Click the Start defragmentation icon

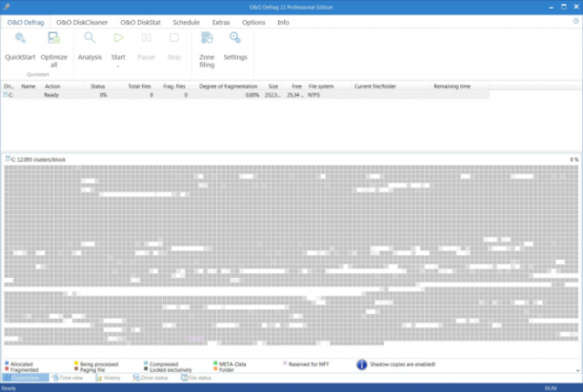click(118, 38)
